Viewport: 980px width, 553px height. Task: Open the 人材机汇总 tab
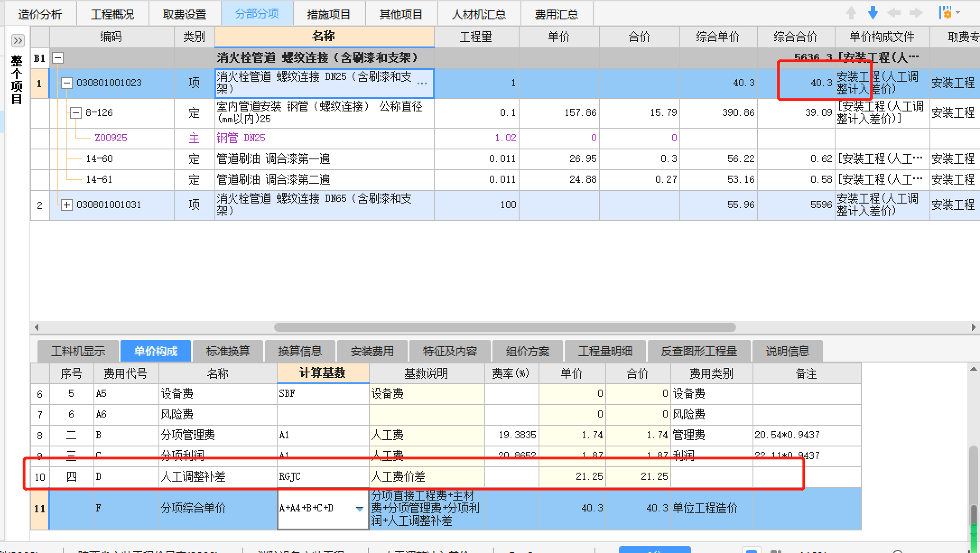(479, 14)
